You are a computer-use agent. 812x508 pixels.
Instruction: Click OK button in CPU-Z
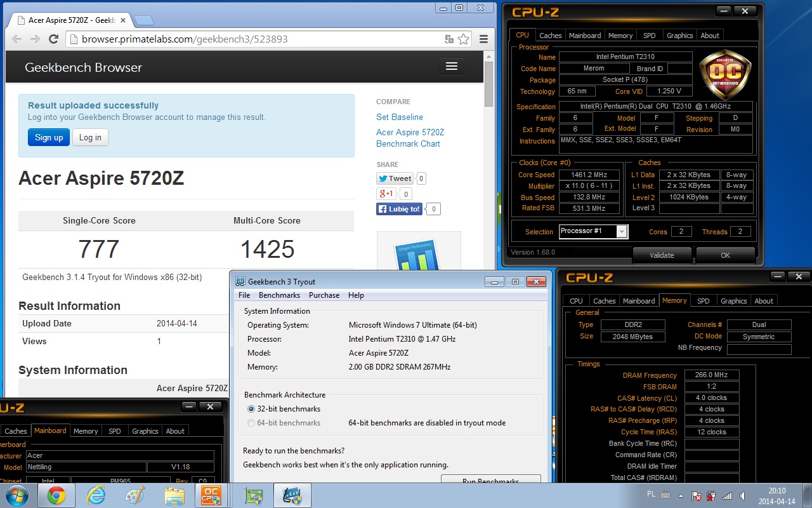(725, 255)
